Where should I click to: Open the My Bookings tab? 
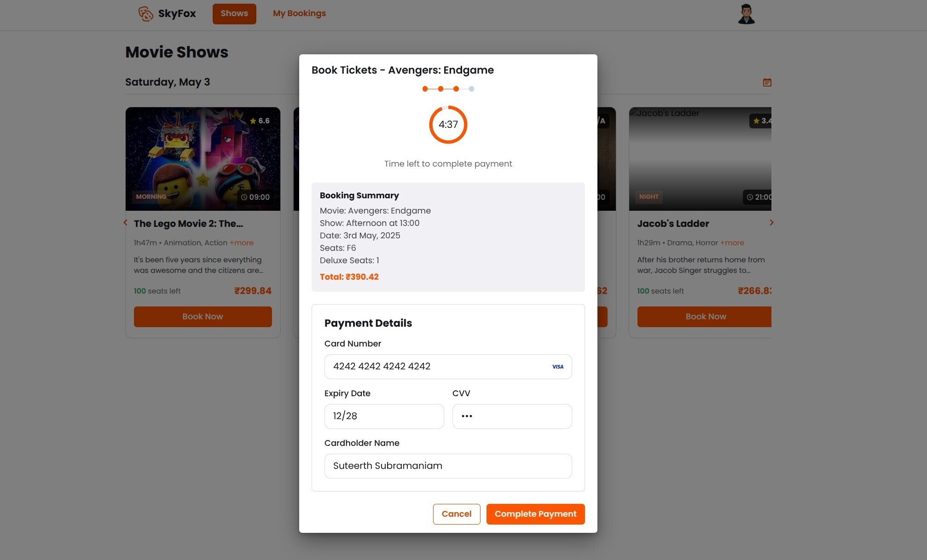pyautogui.click(x=299, y=14)
